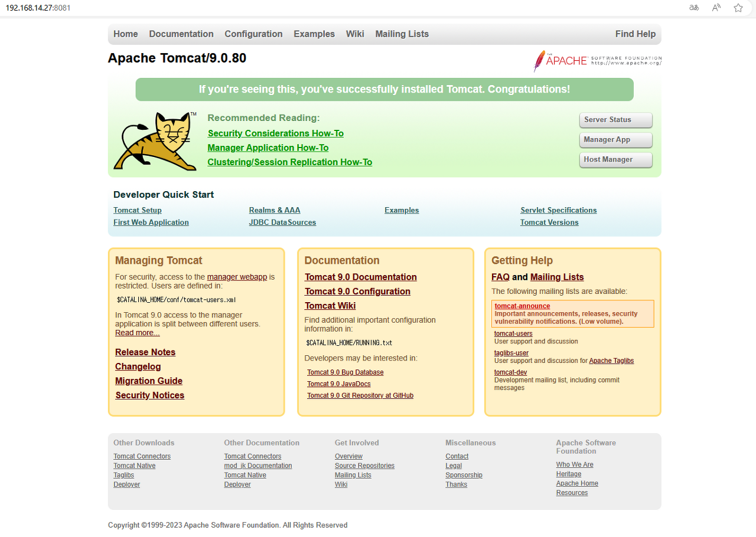The height and width of the screenshot is (537, 756).
Task: Open the Who We Are link
Action: [575, 464]
